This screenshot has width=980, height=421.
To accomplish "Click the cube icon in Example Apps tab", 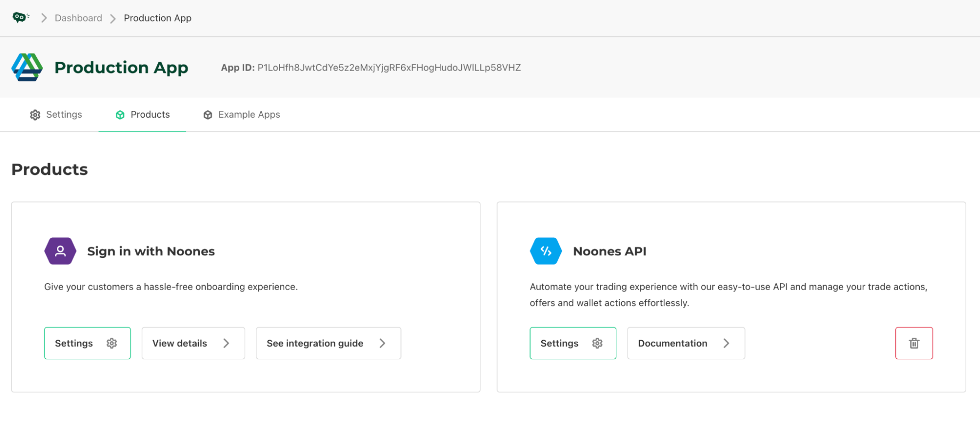I will click(x=208, y=115).
